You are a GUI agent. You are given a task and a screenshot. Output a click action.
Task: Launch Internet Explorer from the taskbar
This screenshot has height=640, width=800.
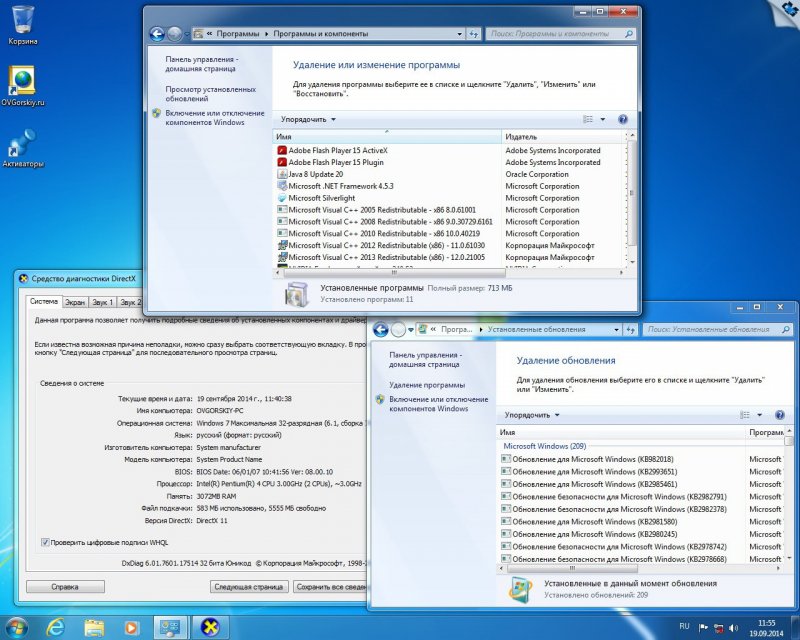point(55,628)
